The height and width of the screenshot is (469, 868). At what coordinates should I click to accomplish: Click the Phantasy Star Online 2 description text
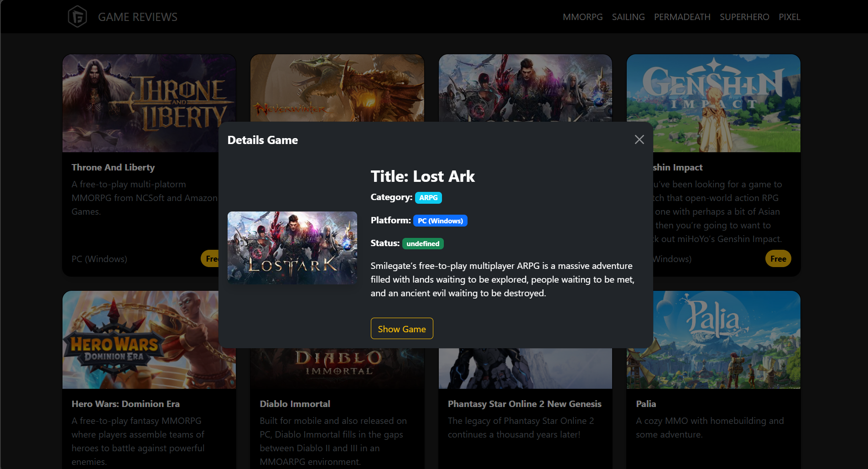(x=521, y=428)
